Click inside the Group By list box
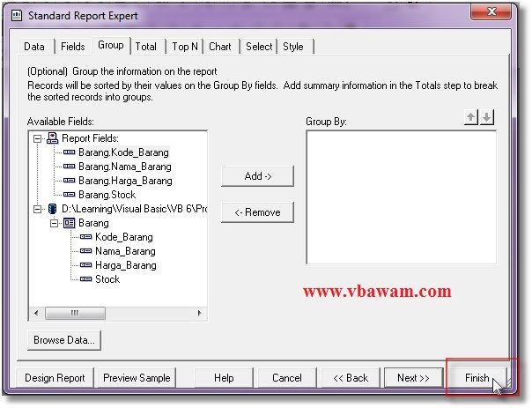Viewport: 532px width, 408px height. coord(401,197)
